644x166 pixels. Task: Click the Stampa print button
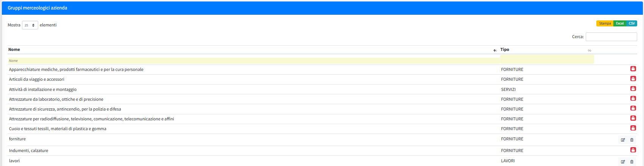[605, 23]
